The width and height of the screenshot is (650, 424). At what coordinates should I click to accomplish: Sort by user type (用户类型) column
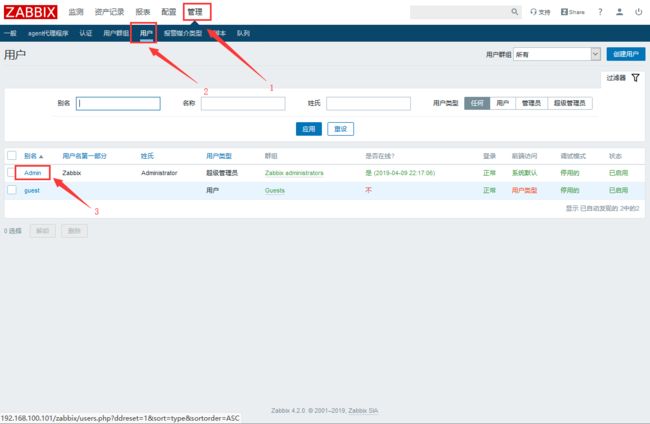point(219,156)
